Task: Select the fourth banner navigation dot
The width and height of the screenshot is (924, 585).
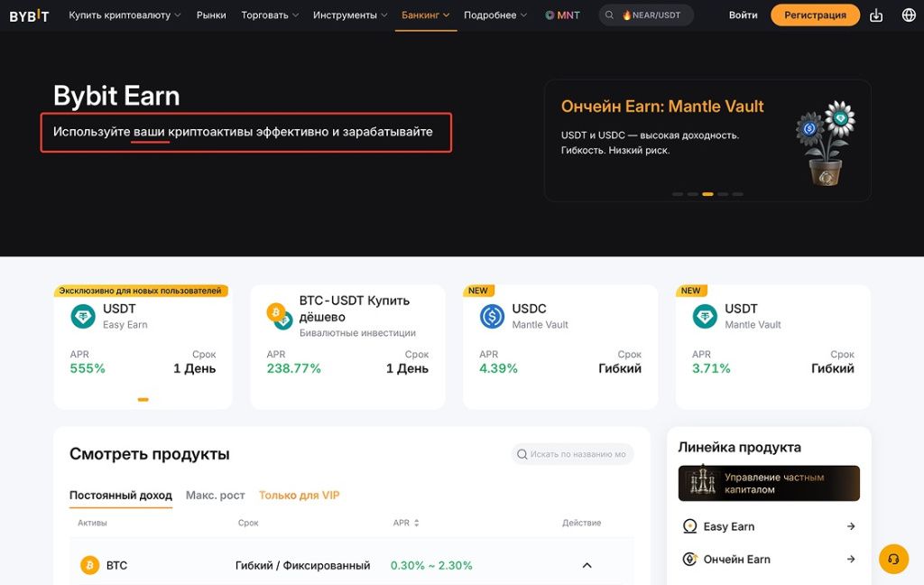Action: coord(722,194)
